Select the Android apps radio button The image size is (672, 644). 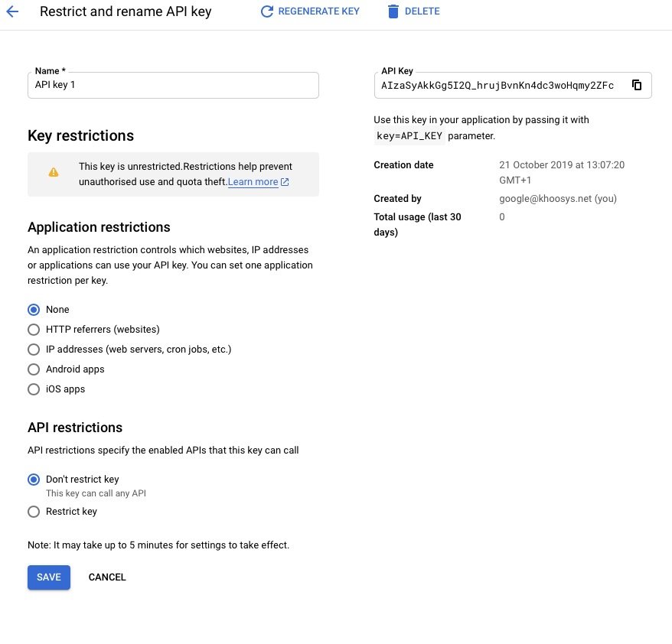pyautogui.click(x=34, y=369)
